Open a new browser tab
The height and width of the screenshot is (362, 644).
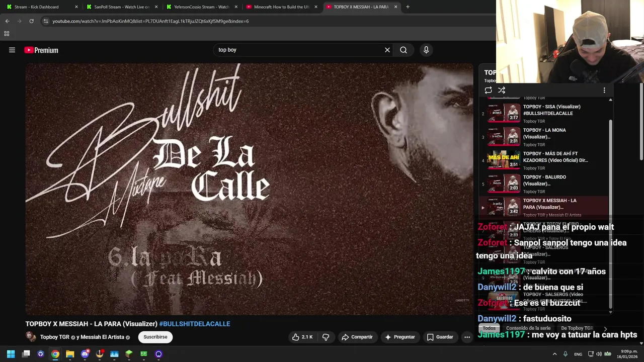point(408,7)
